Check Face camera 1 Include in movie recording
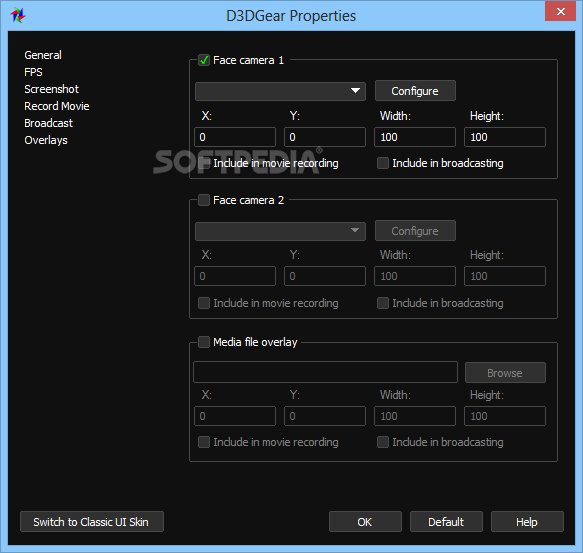583x553 pixels. [x=204, y=163]
